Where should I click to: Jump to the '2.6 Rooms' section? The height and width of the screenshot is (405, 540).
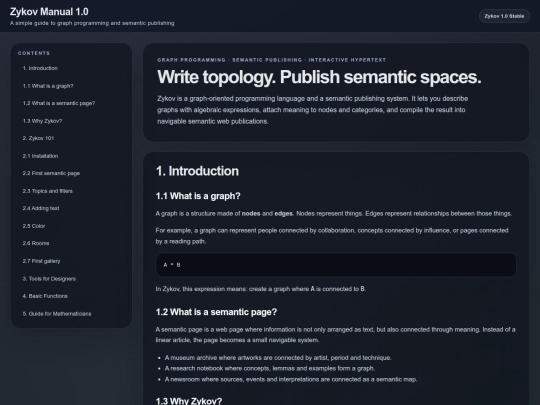[x=36, y=243]
